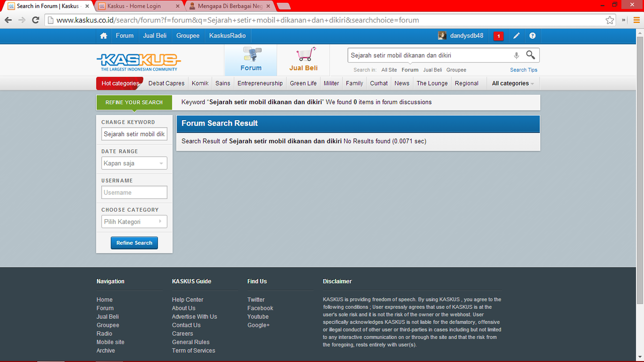Open the Sains category
The height and width of the screenshot is (362, 644).
pos(223,83)
